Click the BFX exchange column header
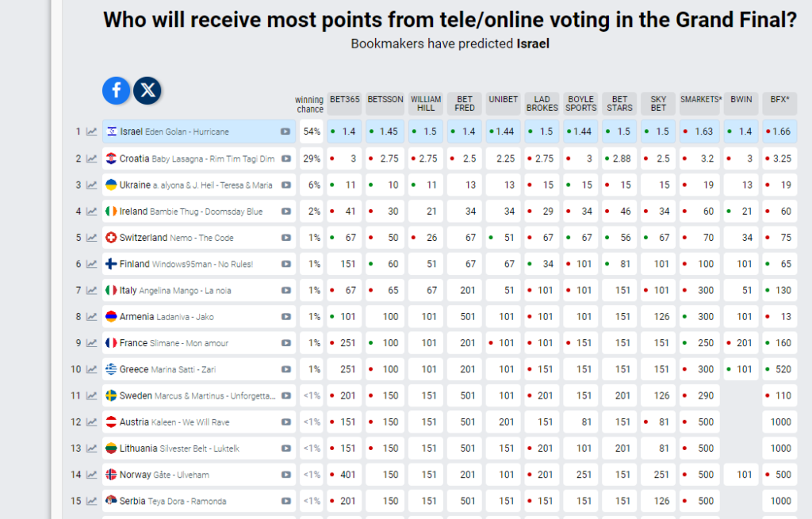Screen dimensions: 812x519 pos(779,101)
